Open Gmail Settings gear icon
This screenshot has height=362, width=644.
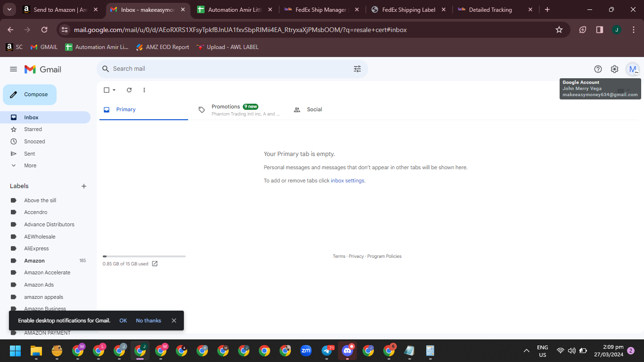614,69
